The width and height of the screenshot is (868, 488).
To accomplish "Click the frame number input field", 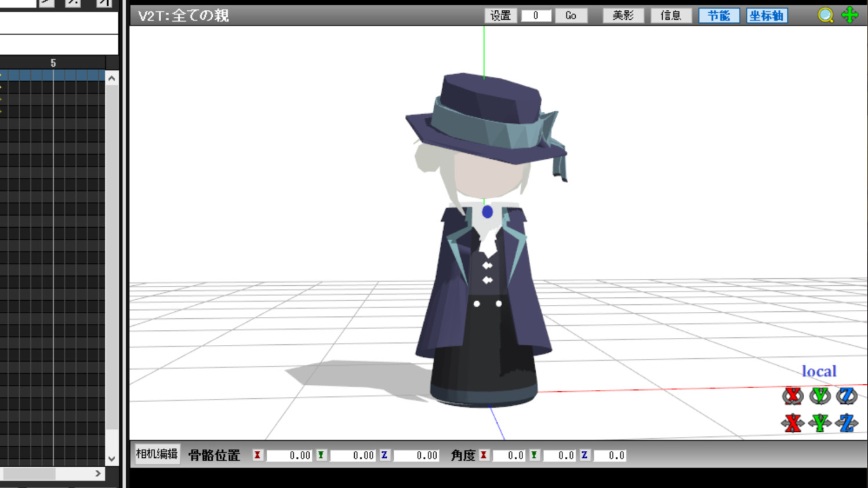I will [536, 16].
